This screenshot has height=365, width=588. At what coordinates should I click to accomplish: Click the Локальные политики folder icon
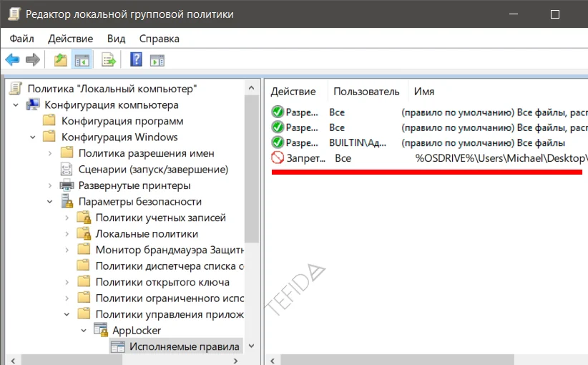[x=84, y=233]
